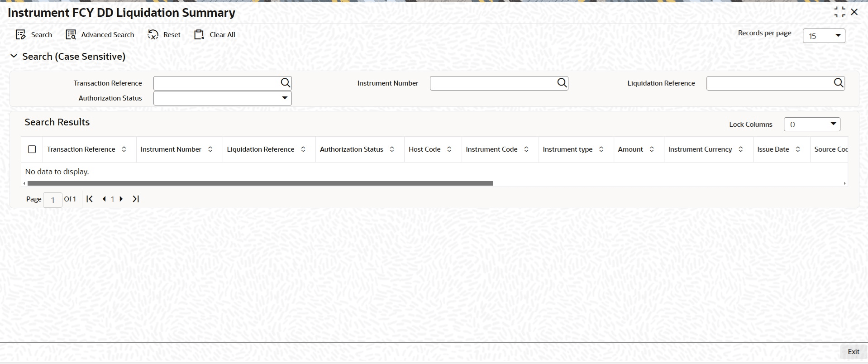Open Advanced Search
This screenshot has width=868, height=364.
click(100, 35)
